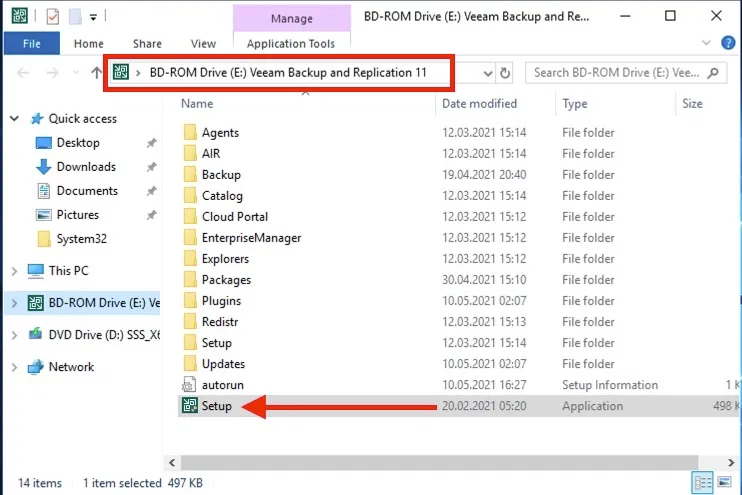
Task: Select Downloads in Quick access
Action: [86, 167]
